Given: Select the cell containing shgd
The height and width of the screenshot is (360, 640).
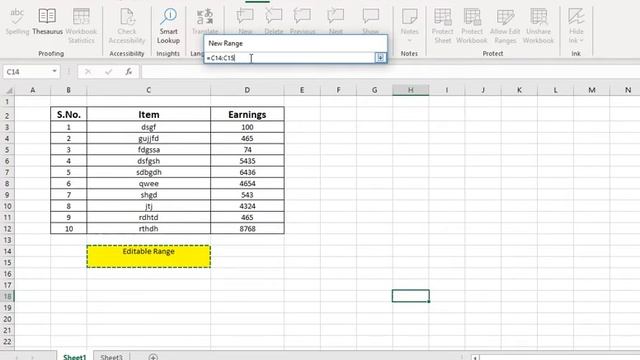Looking at the screenshot, I should point(149,195).
